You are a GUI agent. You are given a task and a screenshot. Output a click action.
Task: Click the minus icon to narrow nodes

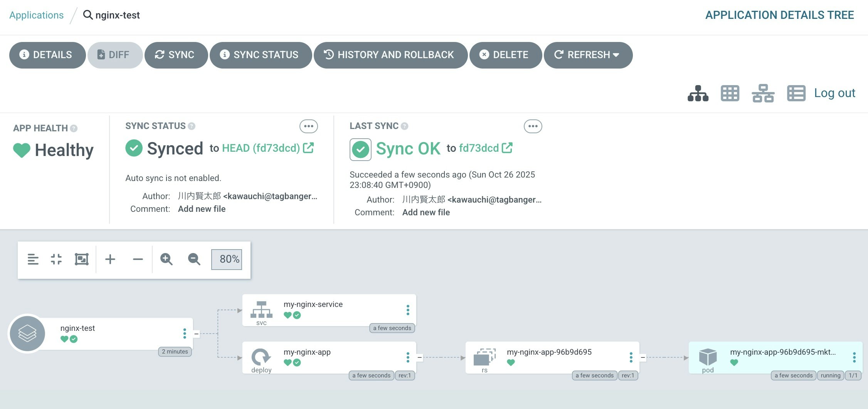tap(138, 259)
